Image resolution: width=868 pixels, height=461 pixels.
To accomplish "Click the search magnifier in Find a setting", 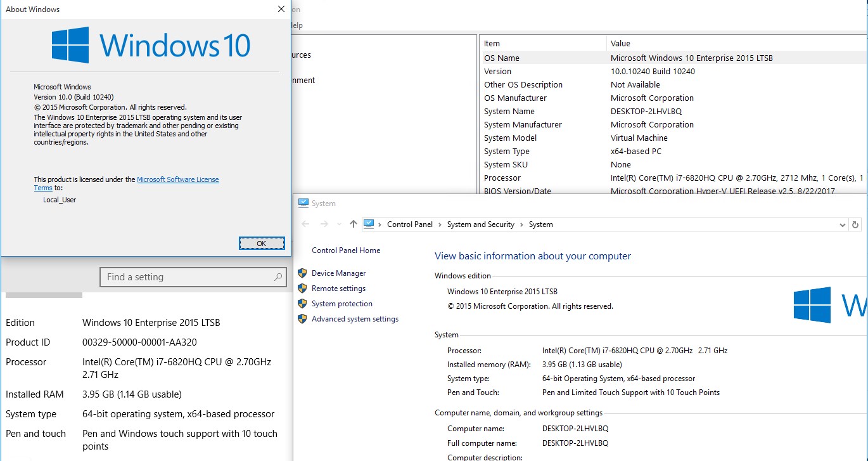I will coord(278,277).
